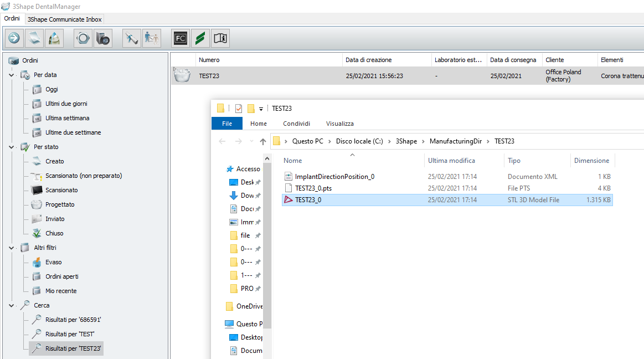Viewport: 644px width, 359px height.
Task: Open search results for 'TEST'
Action: [x=70, y=334]
